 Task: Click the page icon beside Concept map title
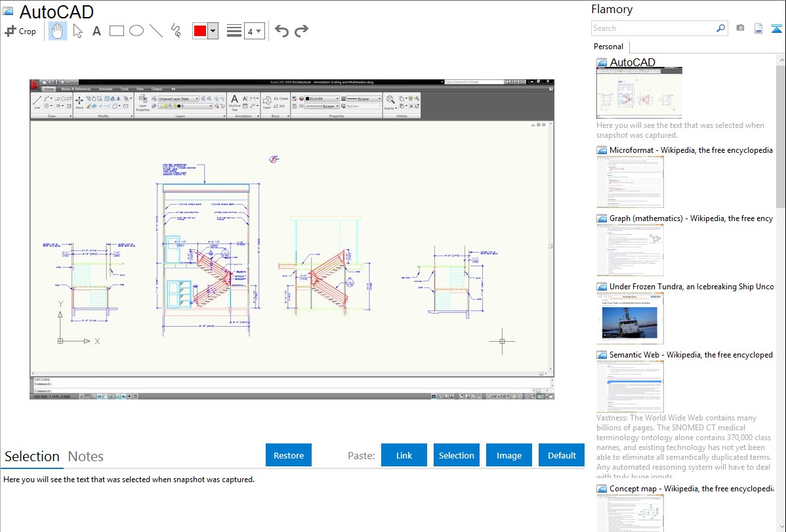602,488
